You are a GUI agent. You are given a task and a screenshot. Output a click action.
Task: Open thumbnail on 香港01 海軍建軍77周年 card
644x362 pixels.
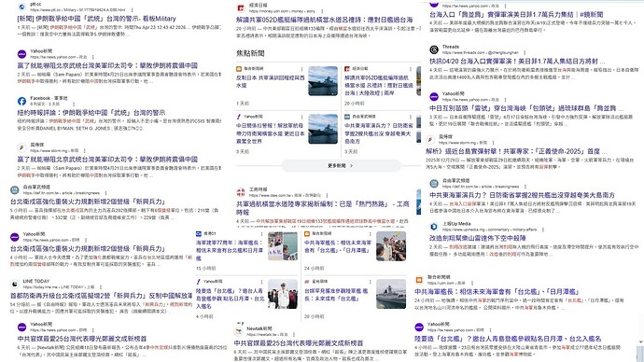[283, 246]
